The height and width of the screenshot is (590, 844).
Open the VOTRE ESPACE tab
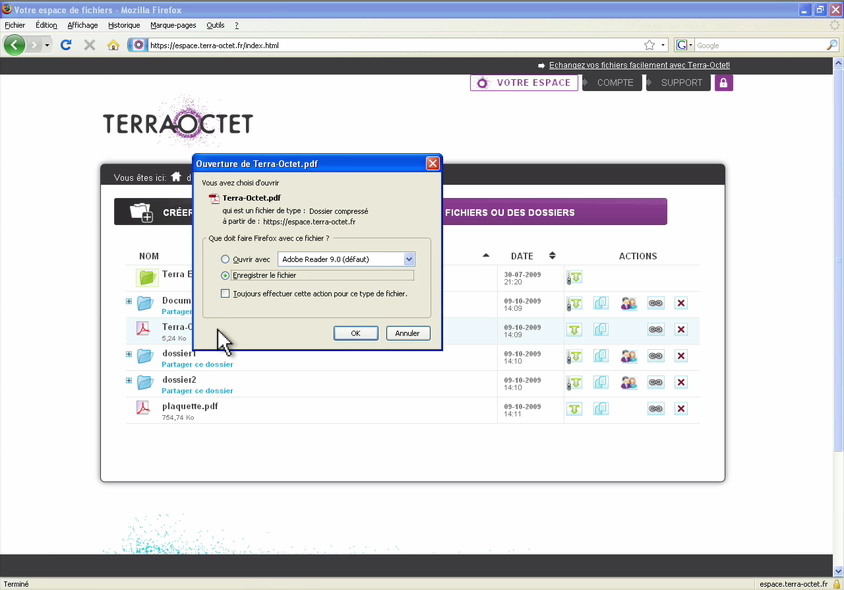(x=524, y=83)
